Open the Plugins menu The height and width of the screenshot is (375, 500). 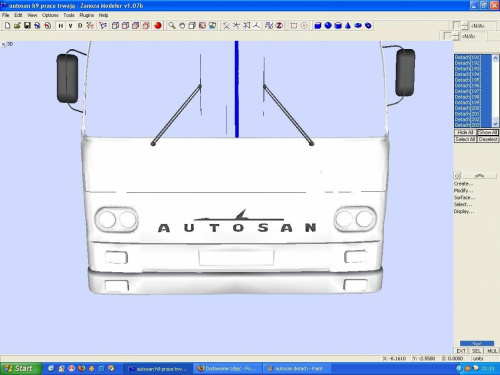(x=86, y=15)
